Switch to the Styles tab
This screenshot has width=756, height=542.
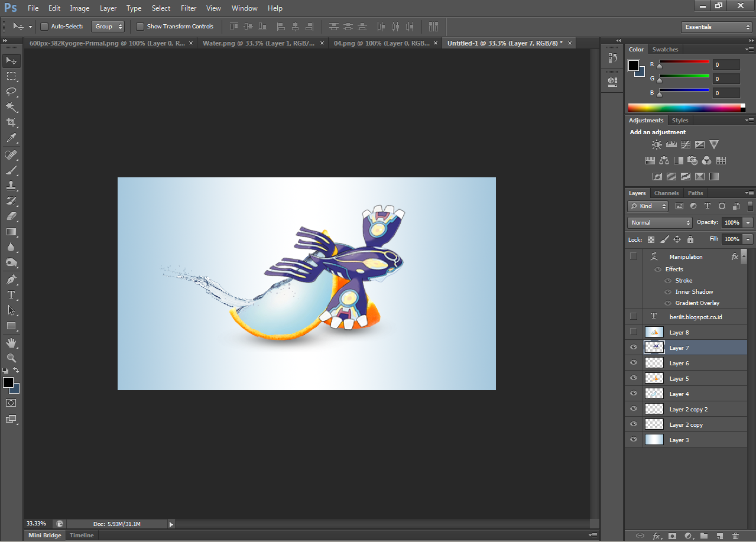[x=680, y=121]
